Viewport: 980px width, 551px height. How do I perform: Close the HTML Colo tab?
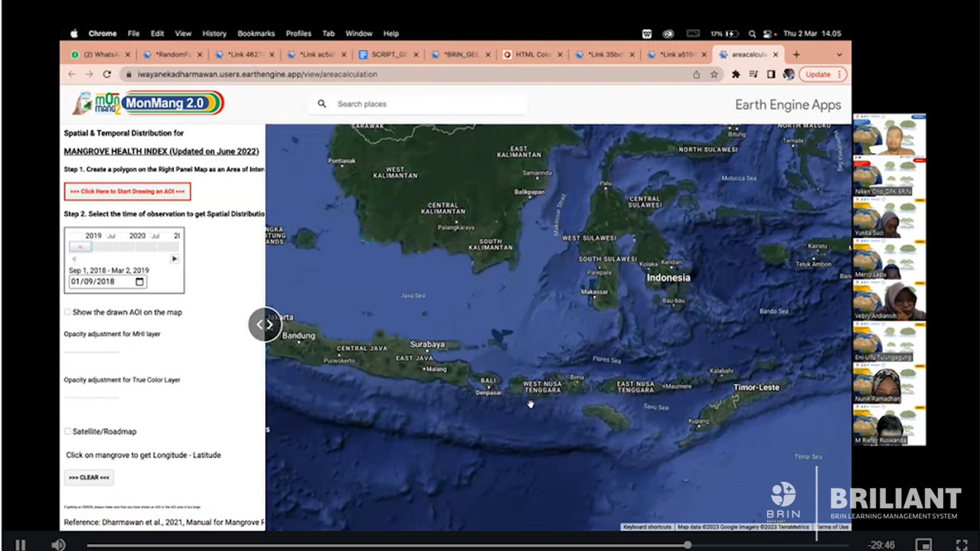point(560,54)
